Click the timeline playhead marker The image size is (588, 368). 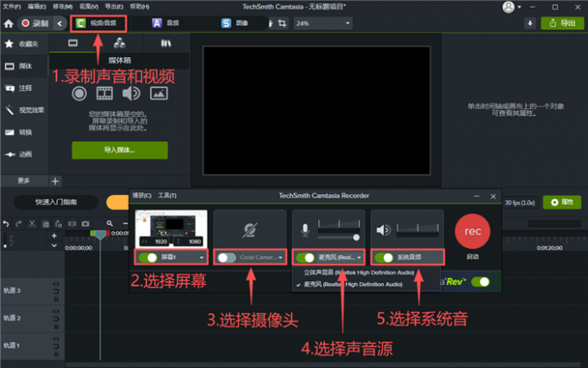99,235
